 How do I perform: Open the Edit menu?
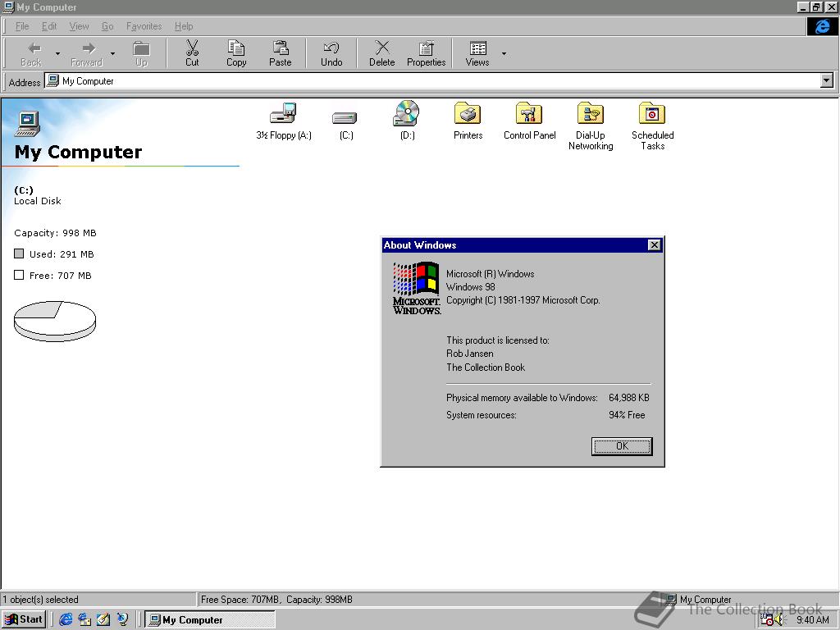[49, 26]
